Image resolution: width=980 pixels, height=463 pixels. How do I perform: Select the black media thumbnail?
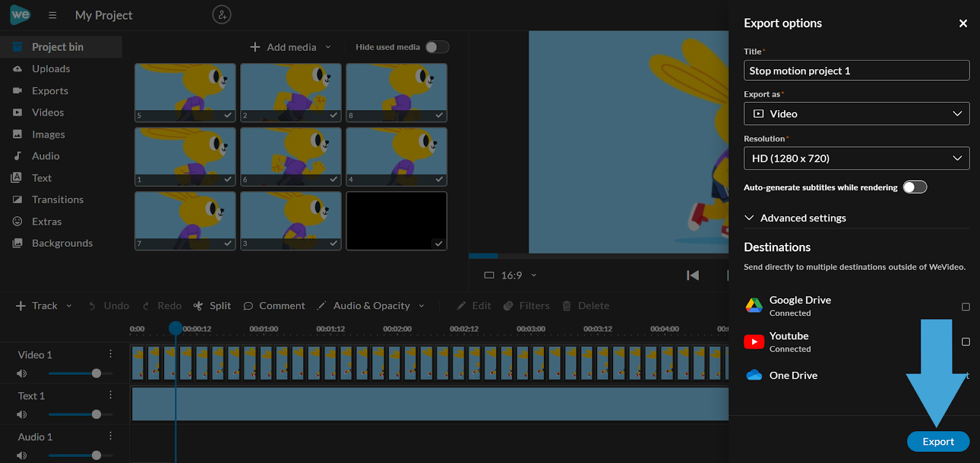pyautogui.click(x=396, y=221)
